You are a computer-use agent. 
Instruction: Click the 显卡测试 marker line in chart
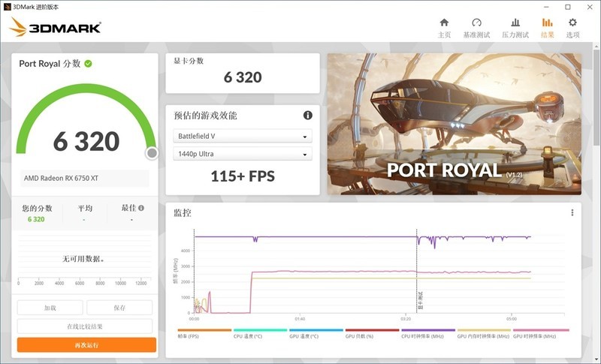click(417, 271)
